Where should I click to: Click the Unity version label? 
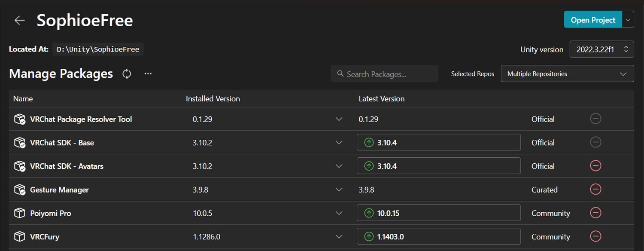pyautogui.click(x=542, y=49)
